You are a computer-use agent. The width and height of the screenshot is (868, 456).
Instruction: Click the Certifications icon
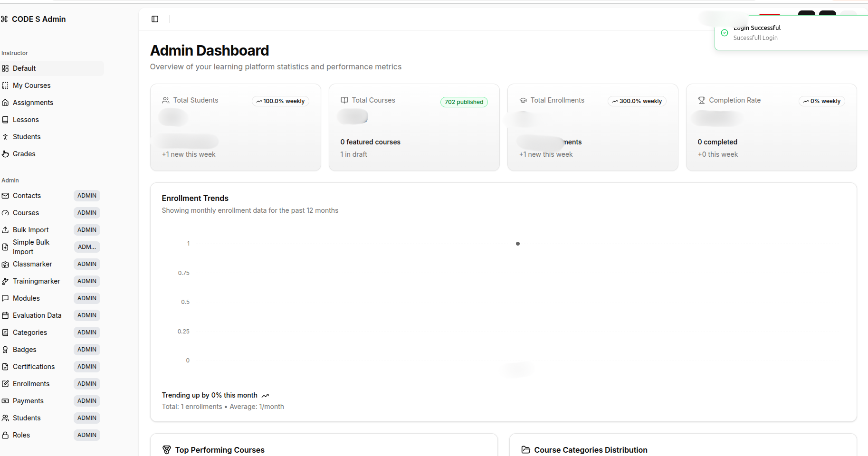[x=5, y=366]
